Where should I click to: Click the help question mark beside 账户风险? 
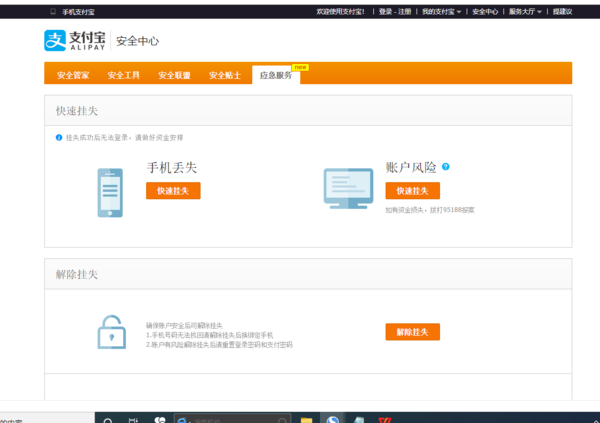(x=446, y=167)
